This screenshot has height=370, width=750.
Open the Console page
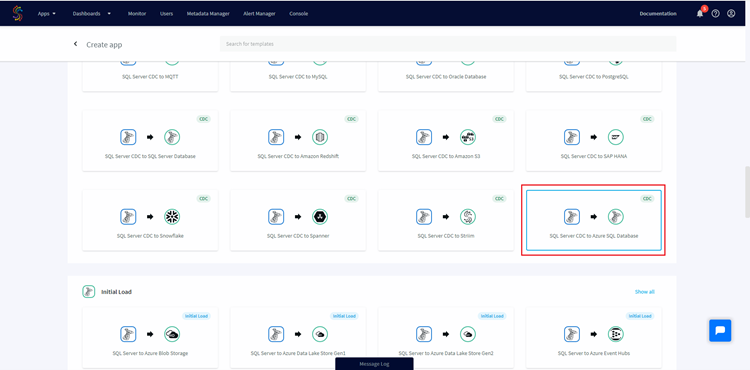pos(298,13)
